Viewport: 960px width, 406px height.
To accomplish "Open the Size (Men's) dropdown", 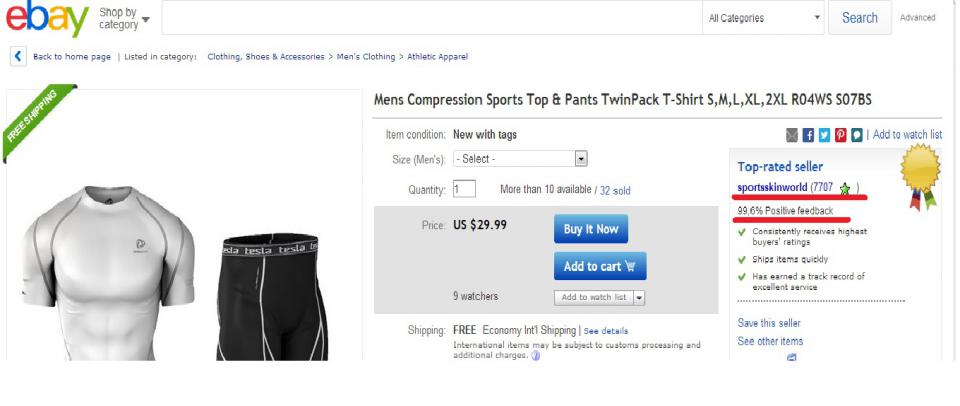I will pos(520,159).
